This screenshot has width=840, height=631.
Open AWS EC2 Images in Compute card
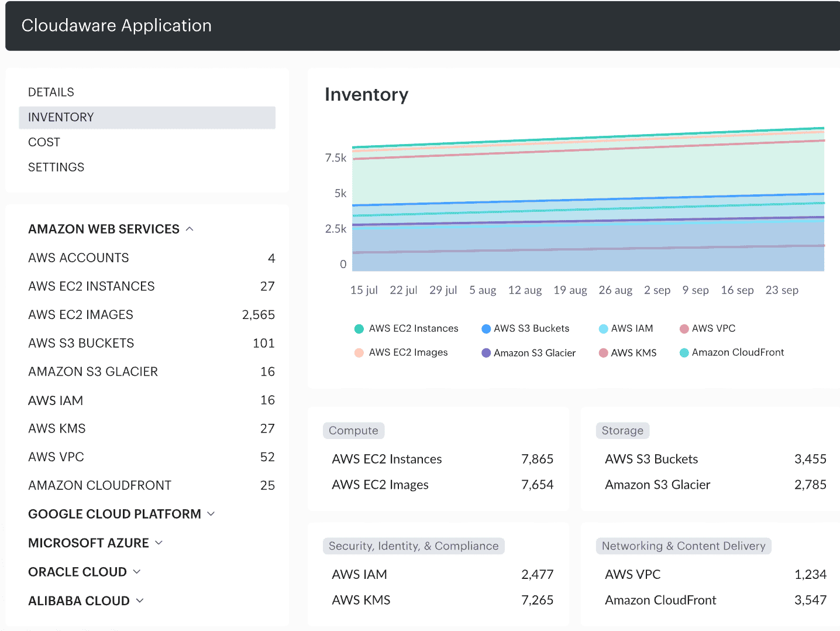pos(380,485)
